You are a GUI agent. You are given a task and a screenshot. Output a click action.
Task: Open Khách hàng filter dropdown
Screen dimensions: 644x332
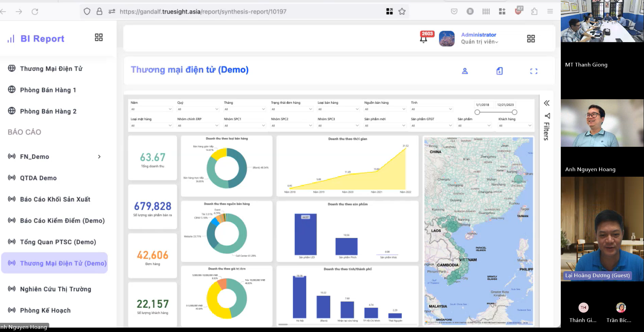[515, 125]
